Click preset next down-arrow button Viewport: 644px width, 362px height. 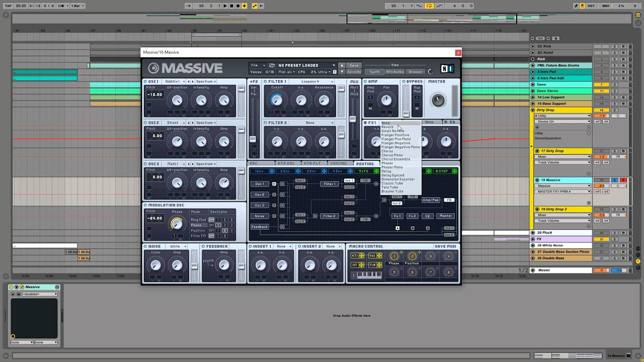[342, 71]
